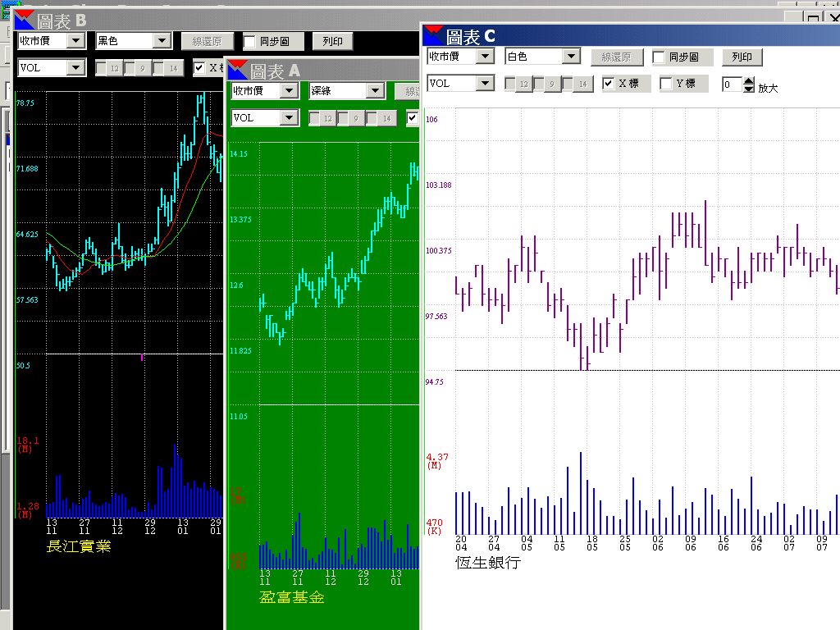This screenshot has width=840, height=630.
Task: Click 恆生銀行 stock name label
Action: tap(488, 563)
